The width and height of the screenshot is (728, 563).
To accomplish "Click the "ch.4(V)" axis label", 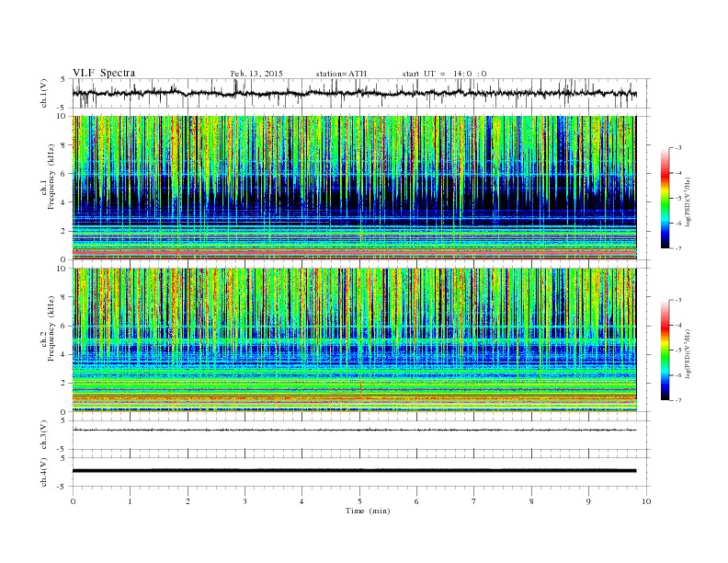I will [x=43, y=472].
